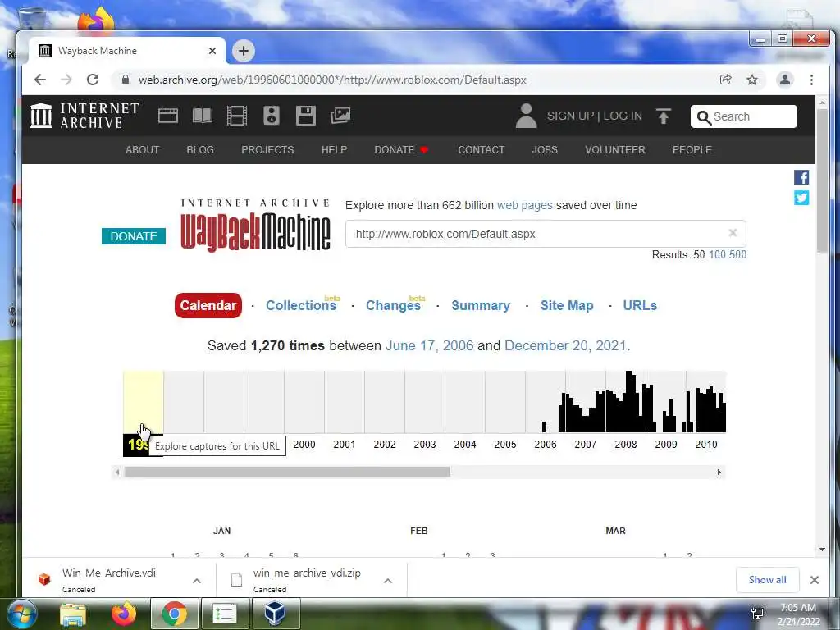This screenshot has height=630, width=840.
Task: Open the Software (floppy disk) icon
Action: (x=306, y=116)
